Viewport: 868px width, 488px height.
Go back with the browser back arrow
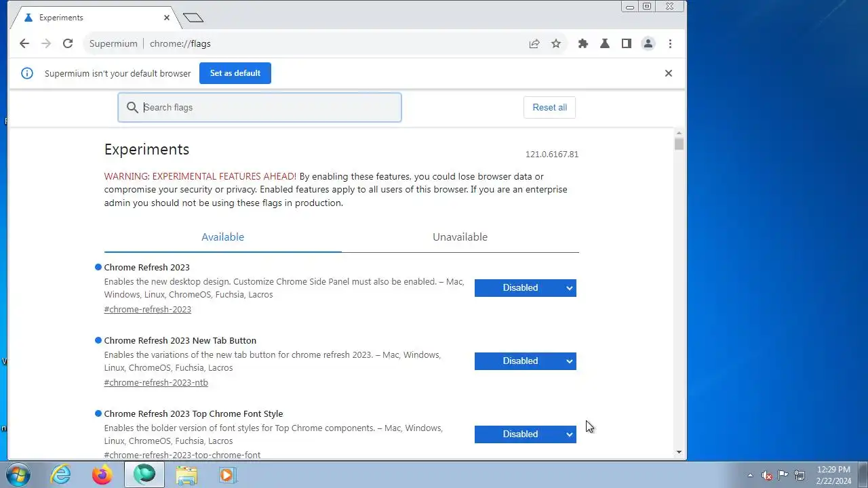(24, 43)
